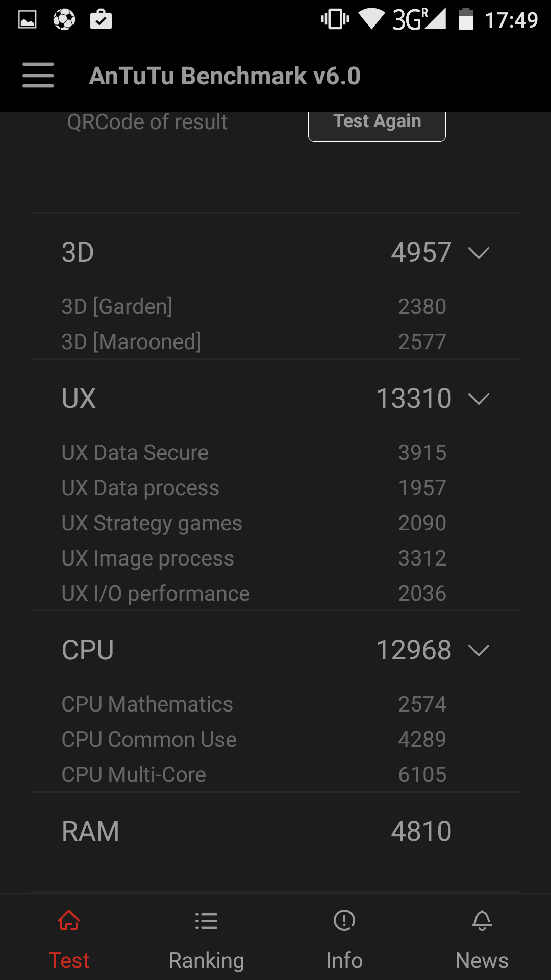This screenshot has width=551, height=980.
Task: Select the UX Data Secure row
Action: point(275,452)
